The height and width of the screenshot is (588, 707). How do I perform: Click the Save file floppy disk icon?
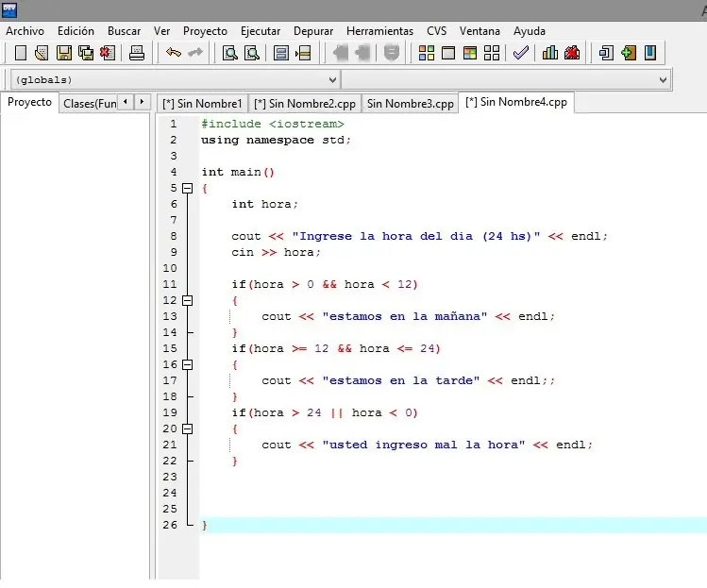click(x=64, y=53)
